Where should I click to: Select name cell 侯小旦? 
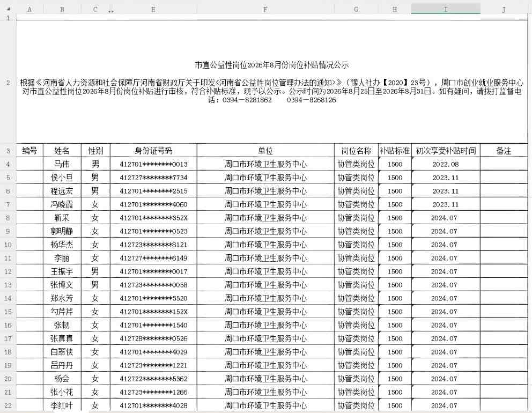pos(62,178)
